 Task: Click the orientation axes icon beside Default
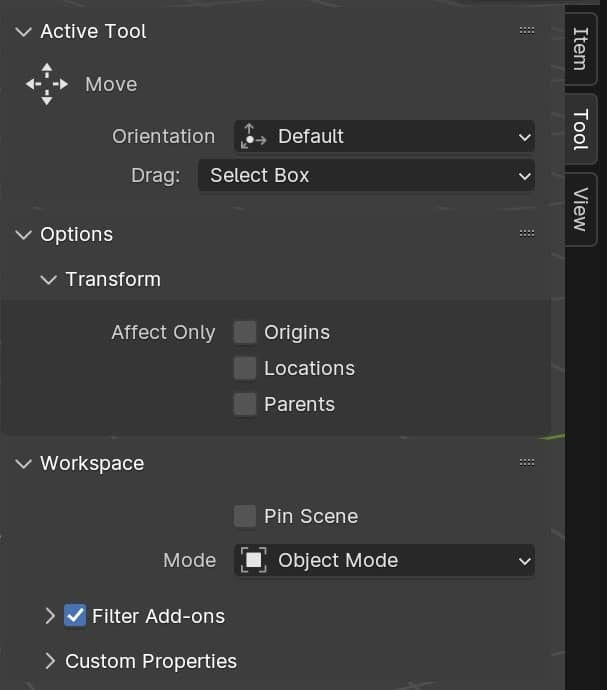point(254,137)
